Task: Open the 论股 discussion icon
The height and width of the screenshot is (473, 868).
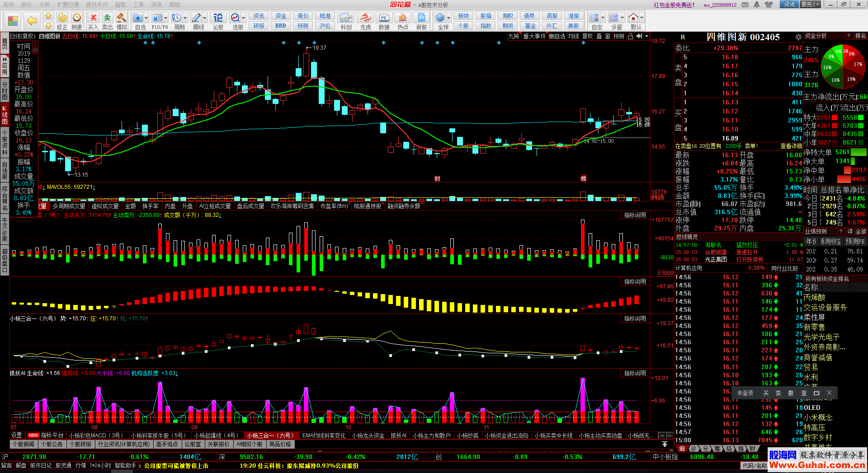Action: click(218, 21)
